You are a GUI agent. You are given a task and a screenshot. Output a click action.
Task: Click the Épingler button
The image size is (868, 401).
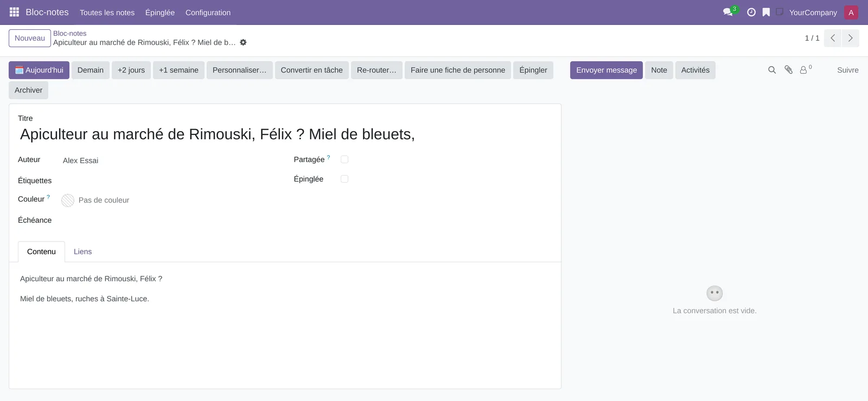pyautogui.click(x=533, y=70)
